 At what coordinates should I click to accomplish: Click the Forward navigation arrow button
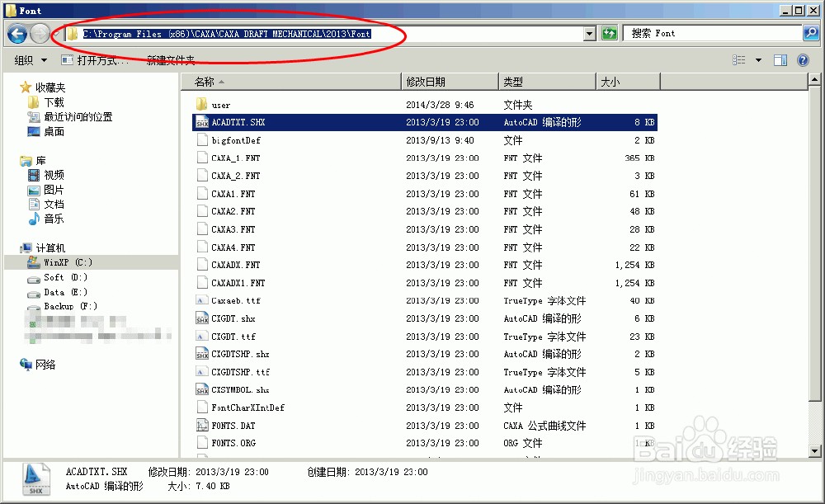tap(40, 34)
